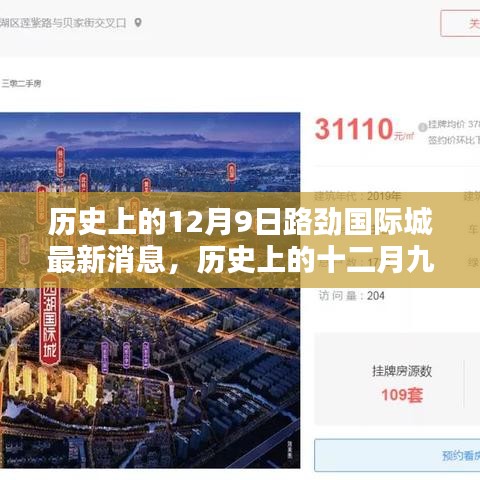Click the 建筑年代 2019年 text
The width and height of the screenshot is (480, 480).
pos(358,196)
